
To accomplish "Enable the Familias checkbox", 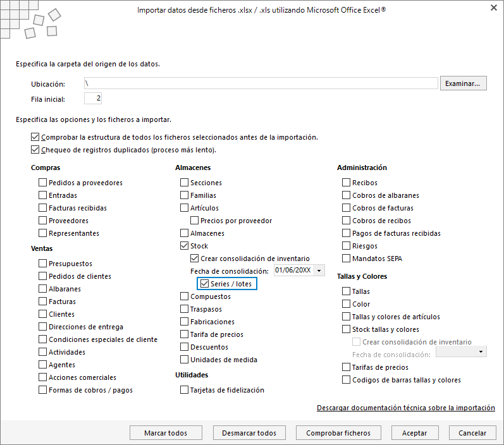I will tap(185, 195).
